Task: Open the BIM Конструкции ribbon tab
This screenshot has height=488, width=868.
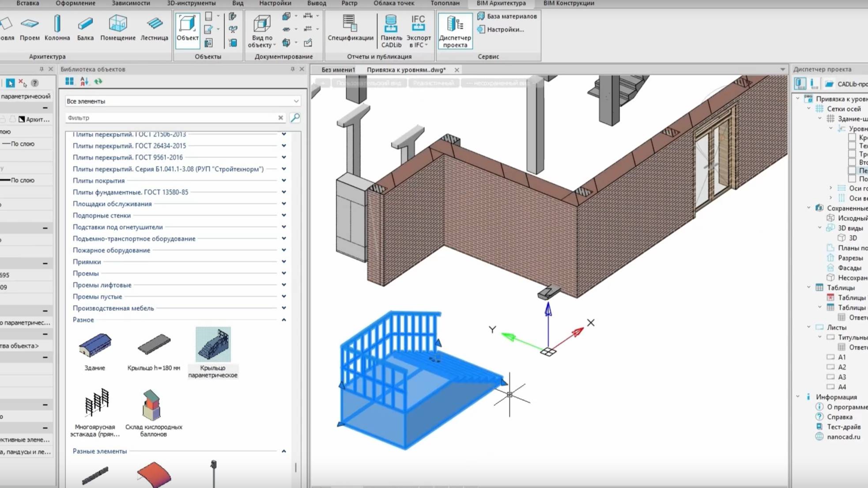Action: click(x=569, y=3)
